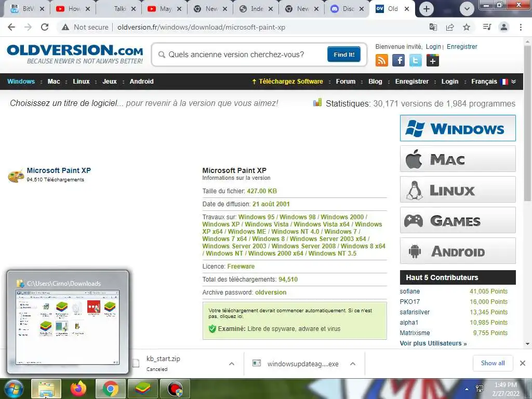The height and width of the screenshot is (399, 532).
Task: Click Téléchargez Software link
Action: (x=287, y=82)
